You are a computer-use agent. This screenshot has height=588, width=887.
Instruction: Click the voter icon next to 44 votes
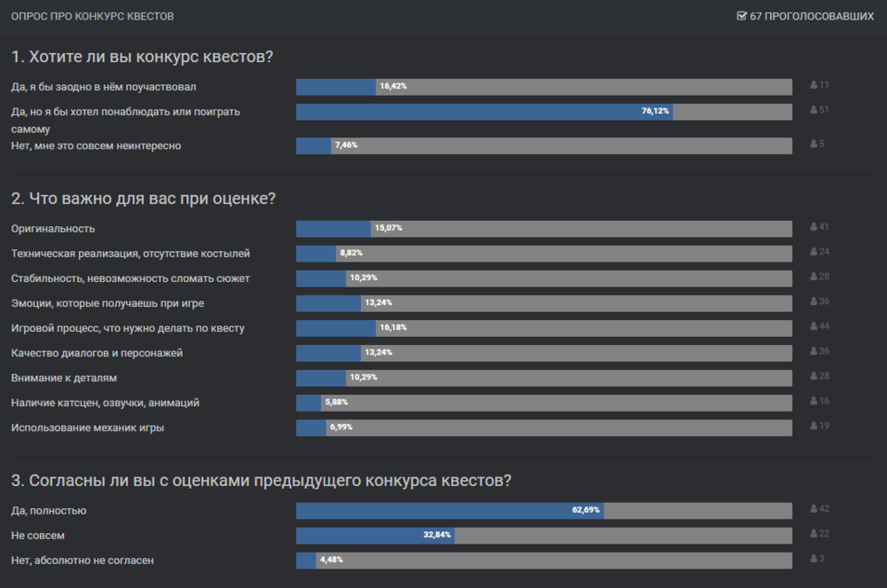pos(813,326)
